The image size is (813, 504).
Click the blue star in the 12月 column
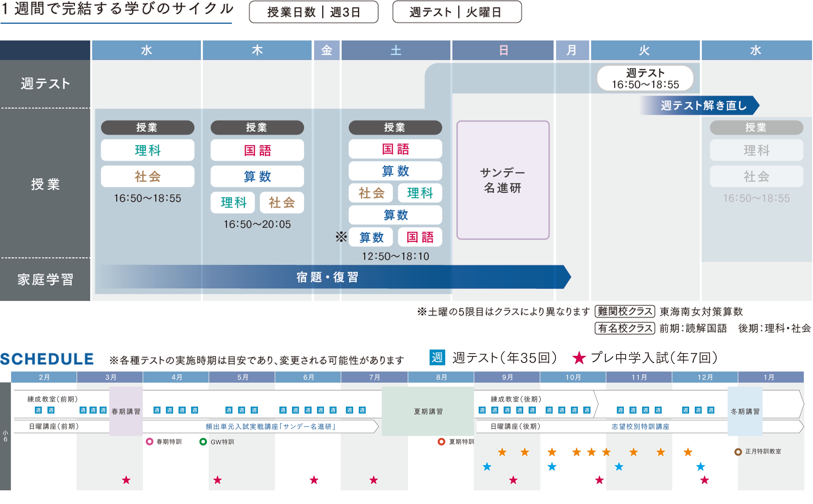[701, 466]
